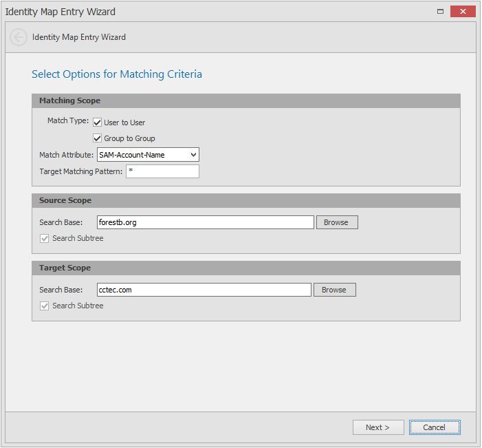Browse for the Target Scope search base
This screenshot has width=482, height=448.
335,290
